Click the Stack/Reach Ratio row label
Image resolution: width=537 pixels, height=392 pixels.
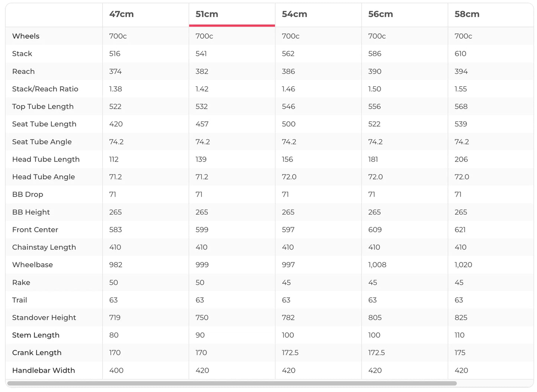tap(45, 89)
